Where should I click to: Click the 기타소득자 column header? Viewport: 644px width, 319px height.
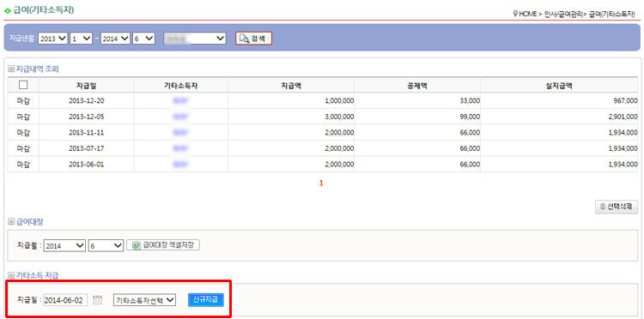[x=181, y=85]
